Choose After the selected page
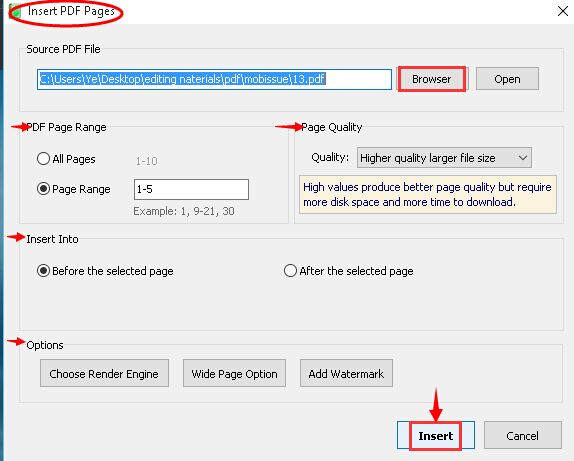 click(x=290, y=271)
